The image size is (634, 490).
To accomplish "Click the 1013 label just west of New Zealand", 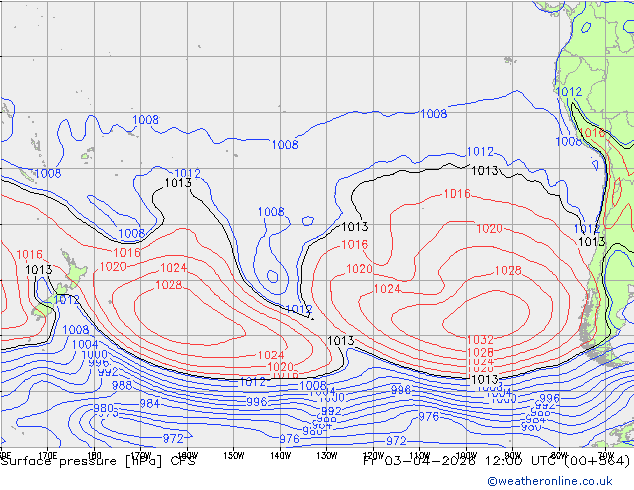I will point(38,270).
